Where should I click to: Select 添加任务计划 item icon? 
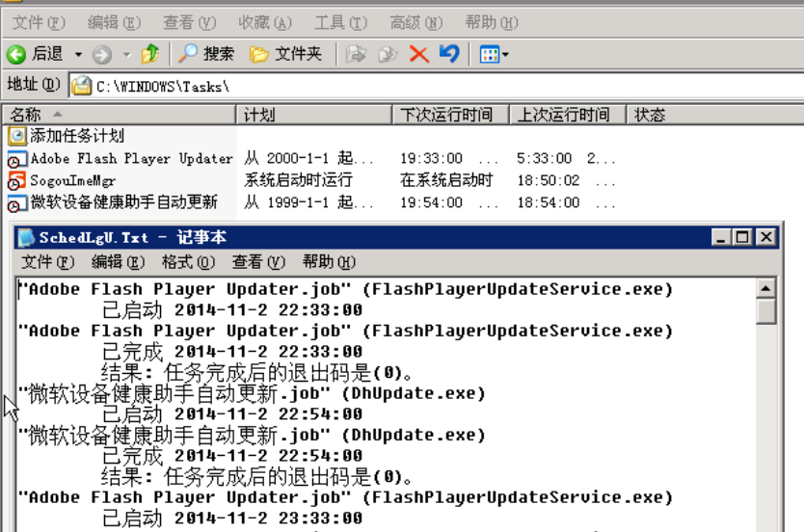tap(17, 136)
